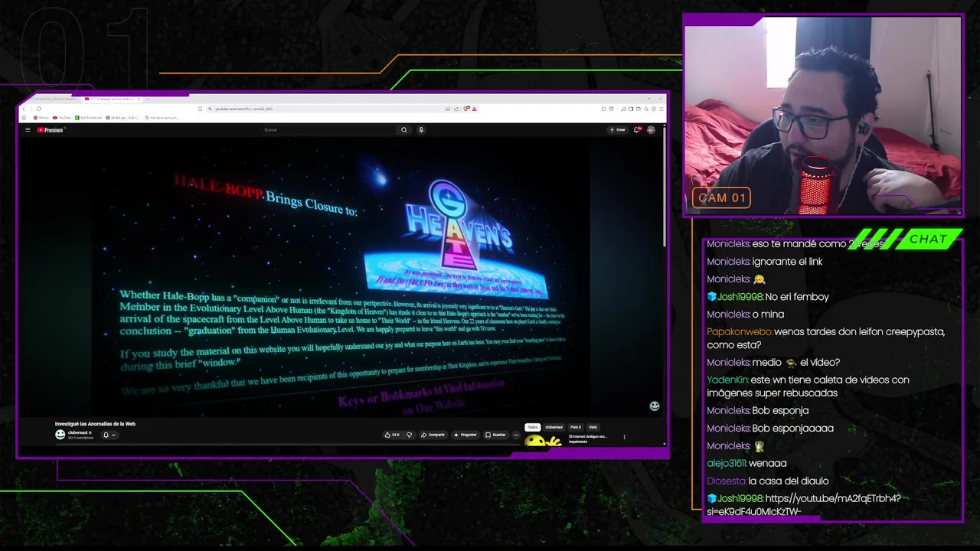Focus the YouTube Buscar search field

point(329,130)
